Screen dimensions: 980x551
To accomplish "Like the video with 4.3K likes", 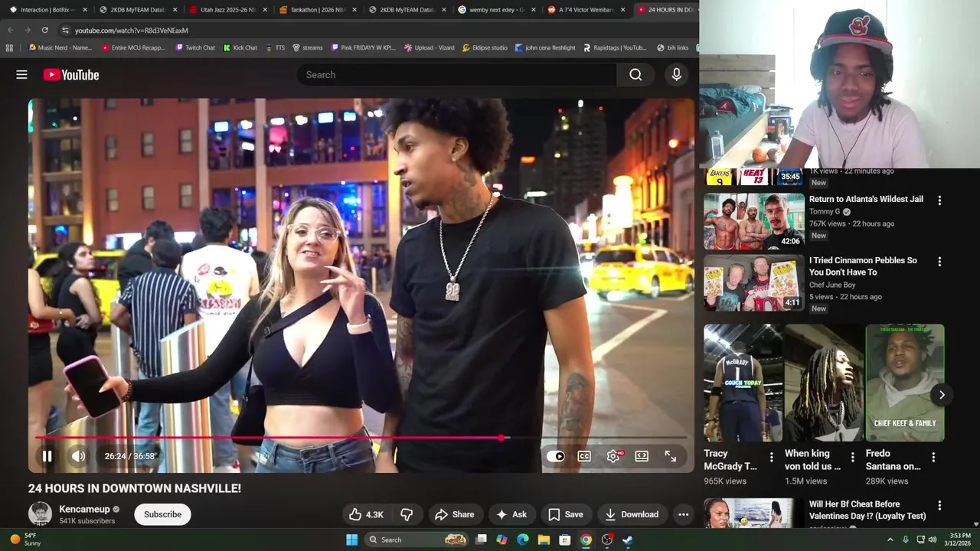I will [x=366, y=514].
